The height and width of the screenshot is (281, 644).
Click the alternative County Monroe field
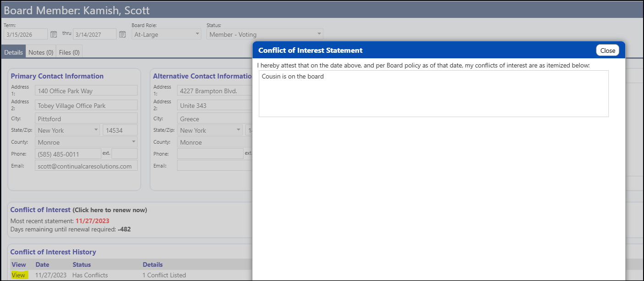click(215, 142)
